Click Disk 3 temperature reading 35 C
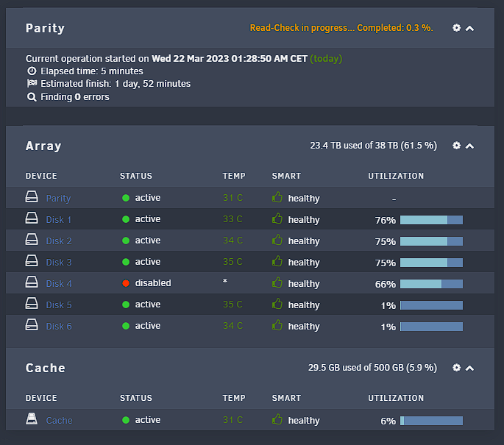The height and width of the screenshot is (445, 504). coord(233,262)
